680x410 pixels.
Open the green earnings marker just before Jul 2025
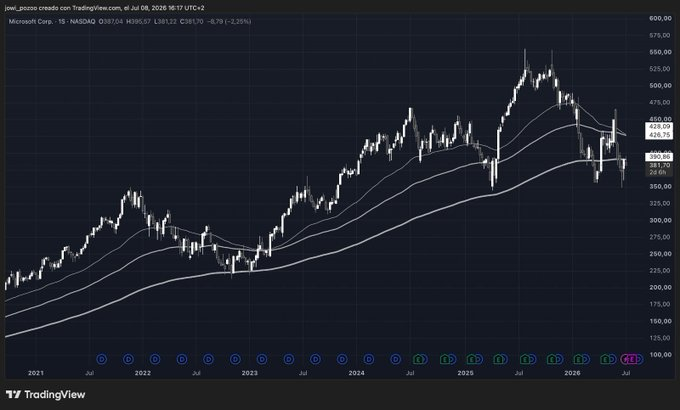499,359
